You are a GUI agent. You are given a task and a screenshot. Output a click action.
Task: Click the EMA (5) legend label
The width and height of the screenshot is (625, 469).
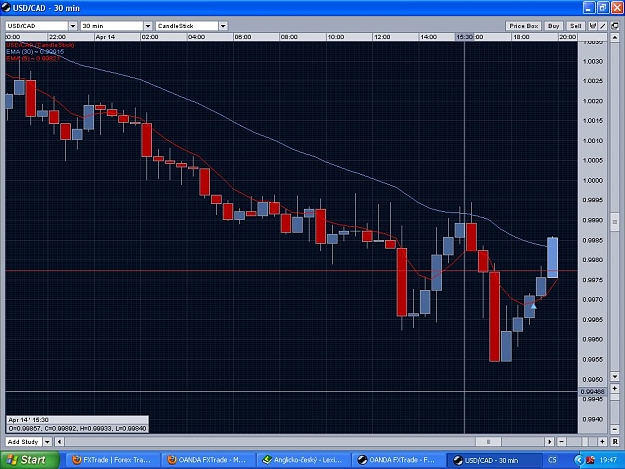(33, 58)
